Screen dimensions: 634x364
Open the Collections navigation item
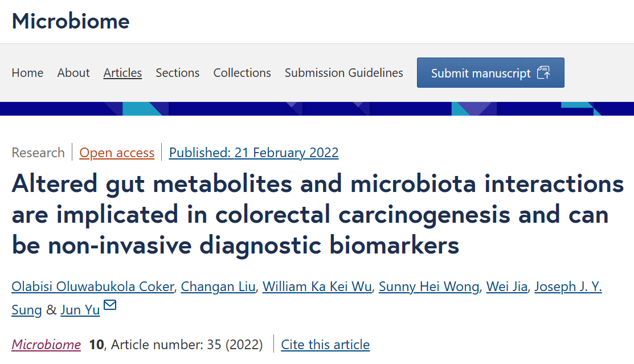point(242,73)
